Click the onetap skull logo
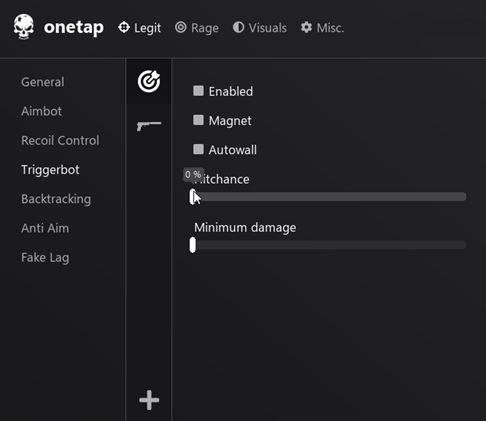 [24, 27]
